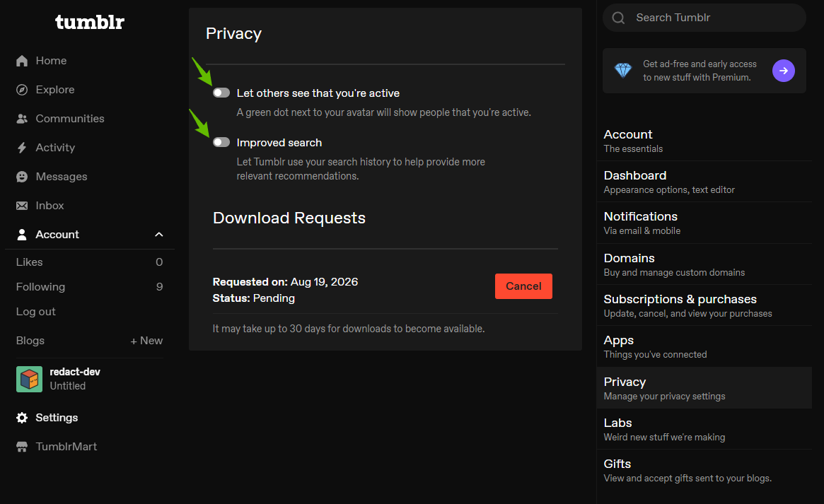Collapse the Account section chevron
Viewport: 824px width, 504px height.
(x=158, y=235)
